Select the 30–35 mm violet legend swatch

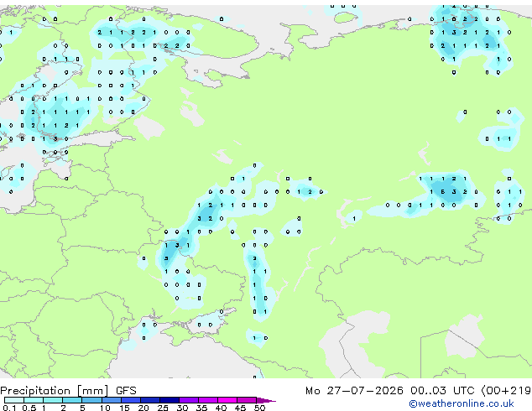click(x=189, y=400)
